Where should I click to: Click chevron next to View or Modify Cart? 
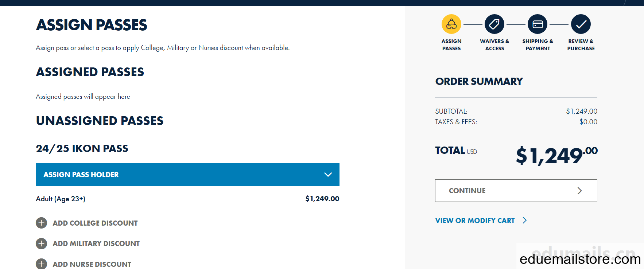click(525, 220)
